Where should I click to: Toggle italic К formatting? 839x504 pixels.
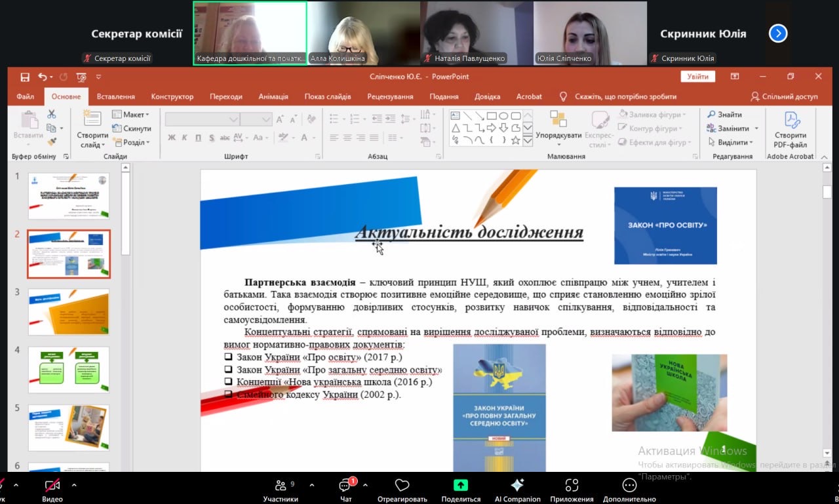185,138
